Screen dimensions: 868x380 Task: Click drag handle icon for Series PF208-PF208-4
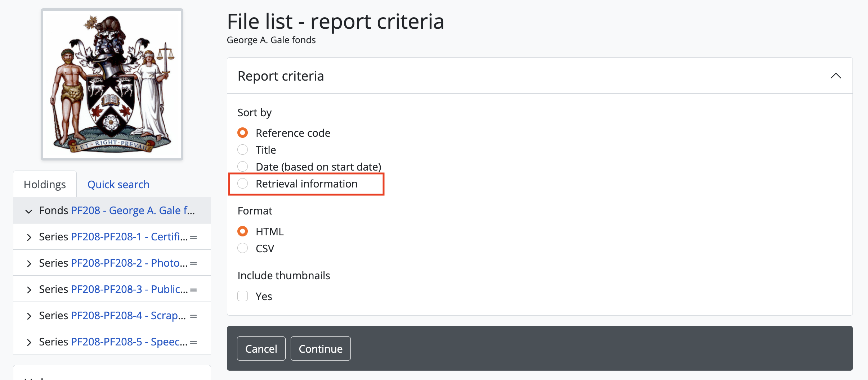click(193, 316)
